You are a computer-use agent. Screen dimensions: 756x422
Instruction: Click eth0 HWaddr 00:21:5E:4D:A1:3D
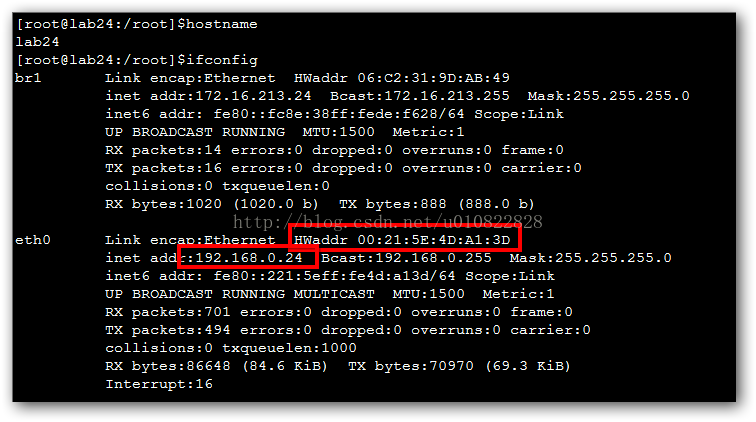(402, 240)
